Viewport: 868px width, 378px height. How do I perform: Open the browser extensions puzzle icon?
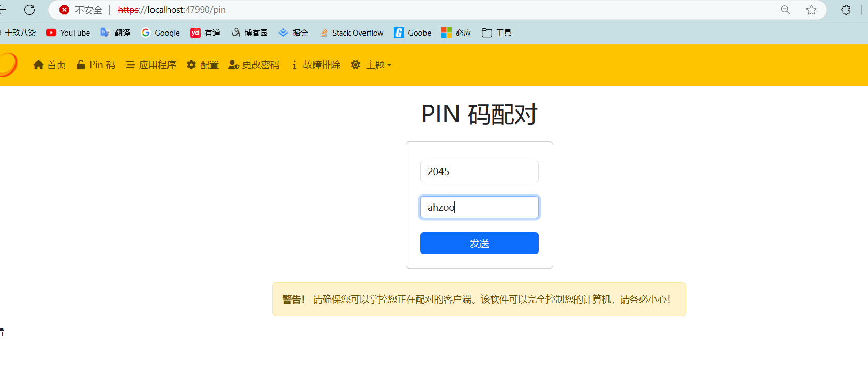click(846, 10)
